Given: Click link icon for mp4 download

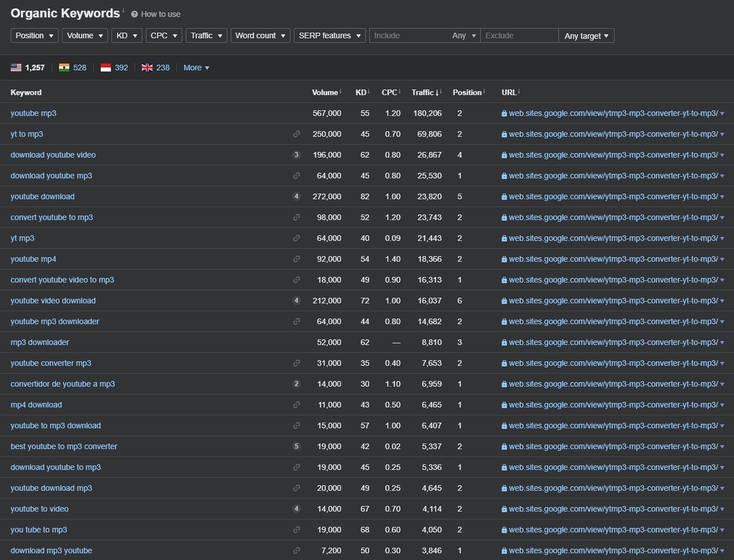Looking at the screenshot, I should click(x=297, y=405).
